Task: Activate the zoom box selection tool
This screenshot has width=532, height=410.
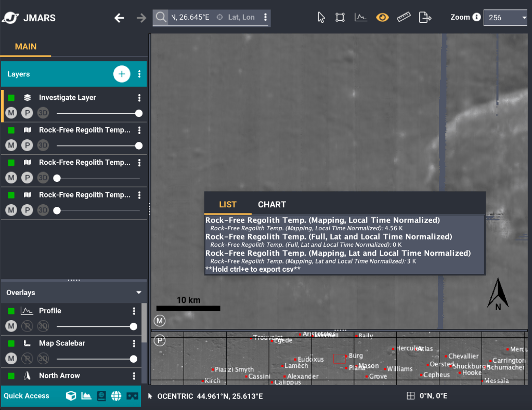Action: 340,18
